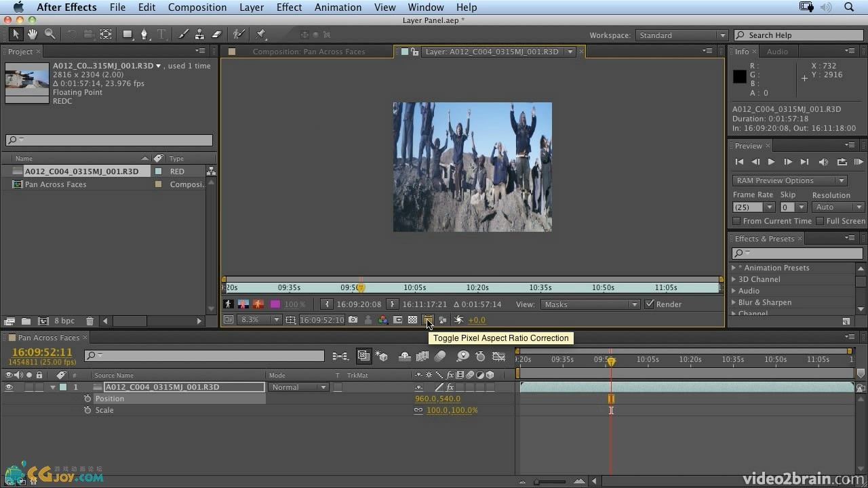Click Play in Preview panel
The height and width of the screenshot is (488, 868).
click(771, 162)
